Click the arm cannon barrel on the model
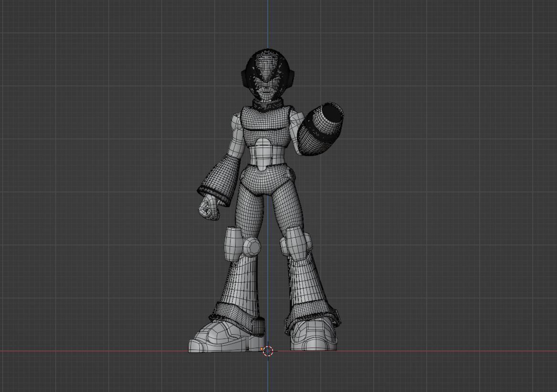The image size is (557, 392). tap(320, 129)
